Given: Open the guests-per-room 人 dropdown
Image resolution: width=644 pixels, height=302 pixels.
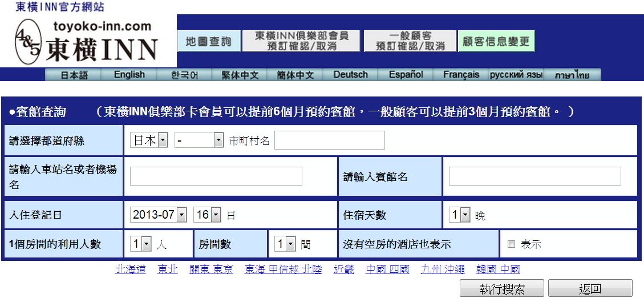Looking at the screenshot, I should pyautogui.click(x=141, y=244).
